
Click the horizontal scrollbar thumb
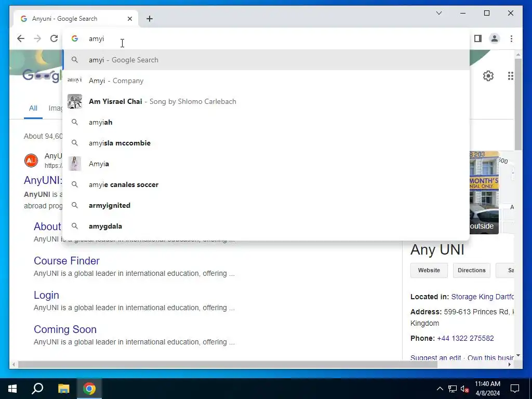[x=228, y=364]
